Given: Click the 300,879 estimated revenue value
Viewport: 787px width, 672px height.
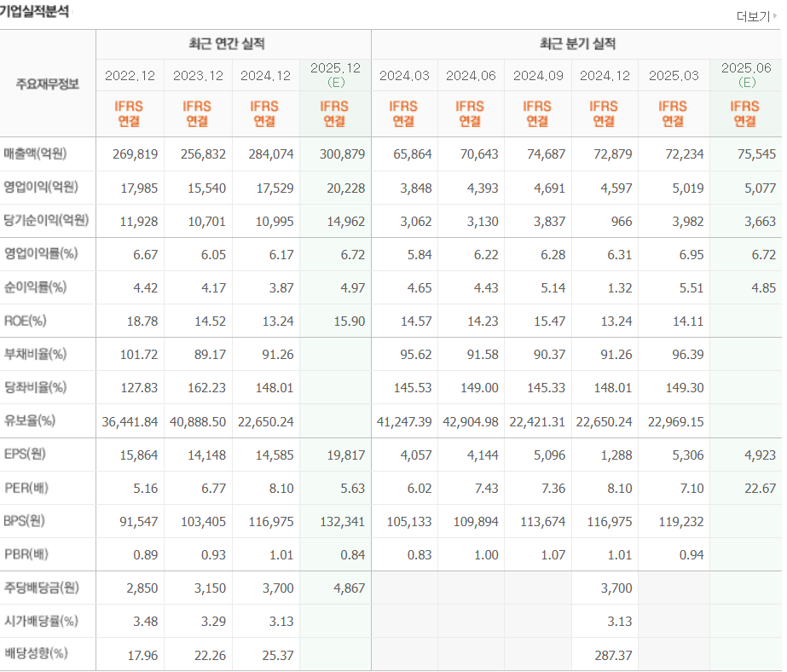Looking at the screenshot, I should click(x=342, y=154).
